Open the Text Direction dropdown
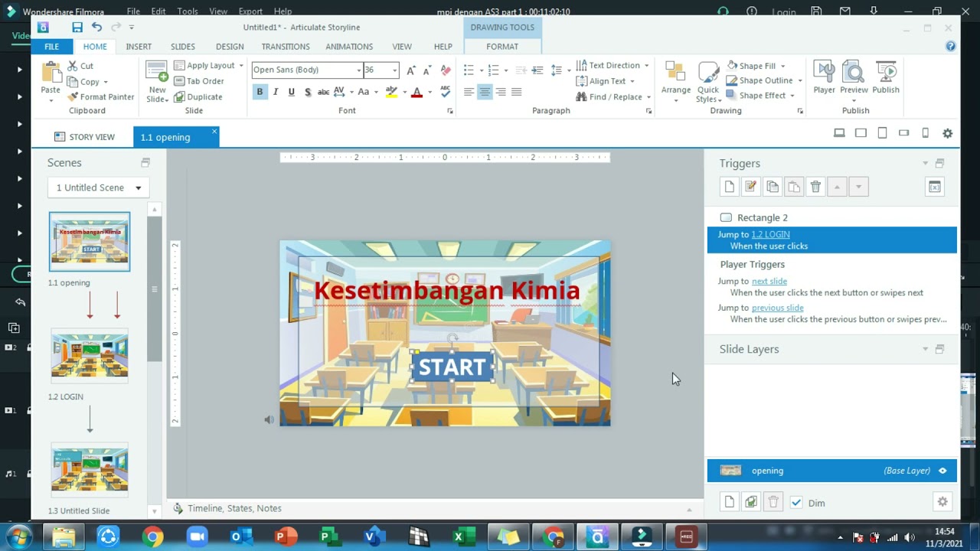Image resolution: width=980 pixels, height=551 pixels. 612,66
